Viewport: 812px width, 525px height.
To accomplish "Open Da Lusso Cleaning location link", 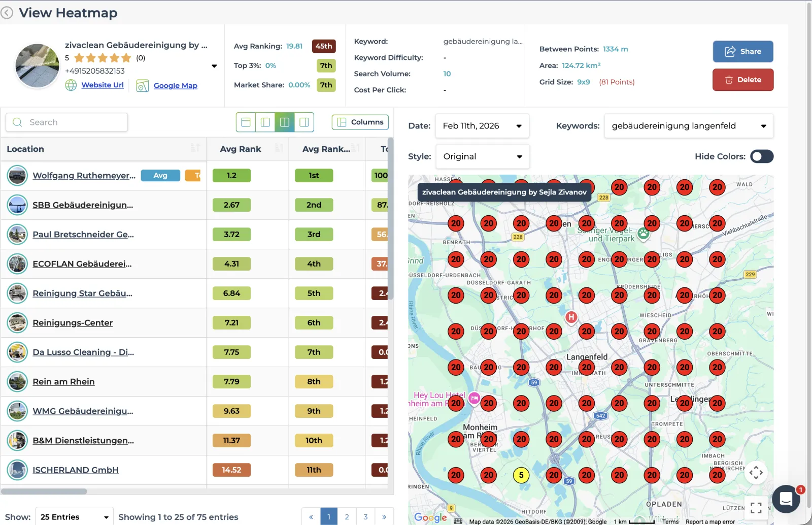I will [83, 352].
